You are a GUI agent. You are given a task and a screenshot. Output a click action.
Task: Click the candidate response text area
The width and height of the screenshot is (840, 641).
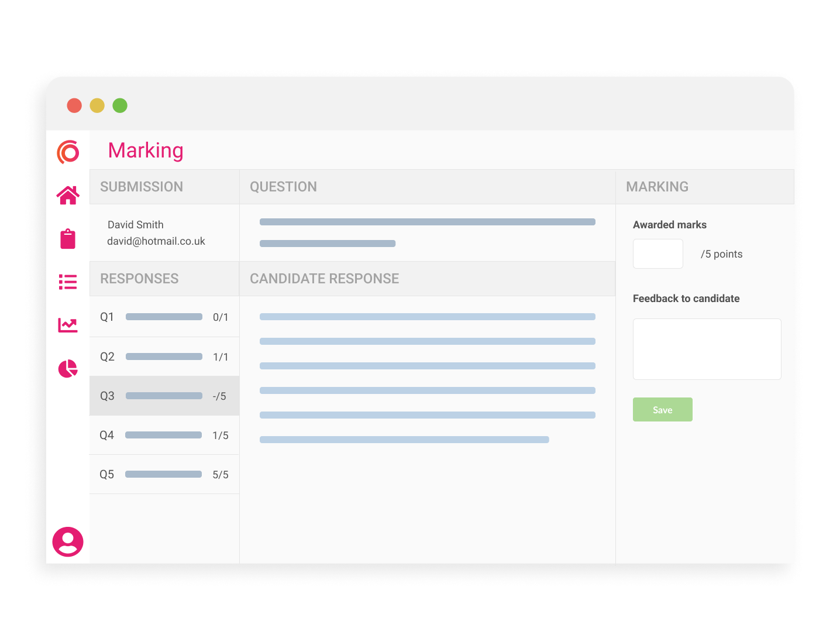click(427, 378)
